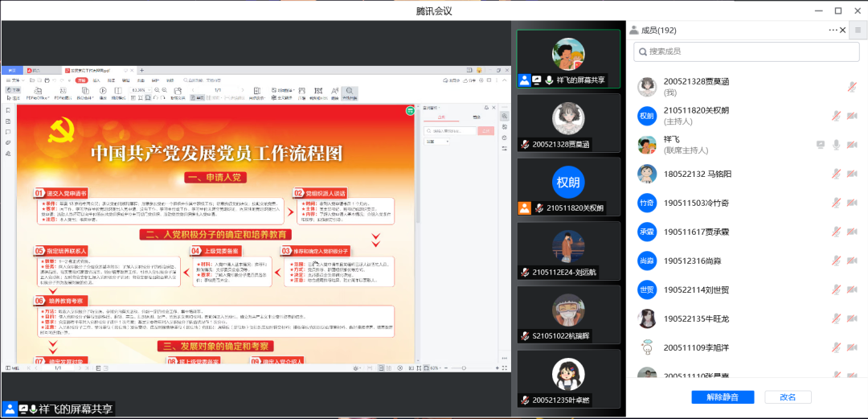This screenshot has width=868, height=419.
Task: Click the search text field in PDF side panel
Action: [x=449, y=131]
